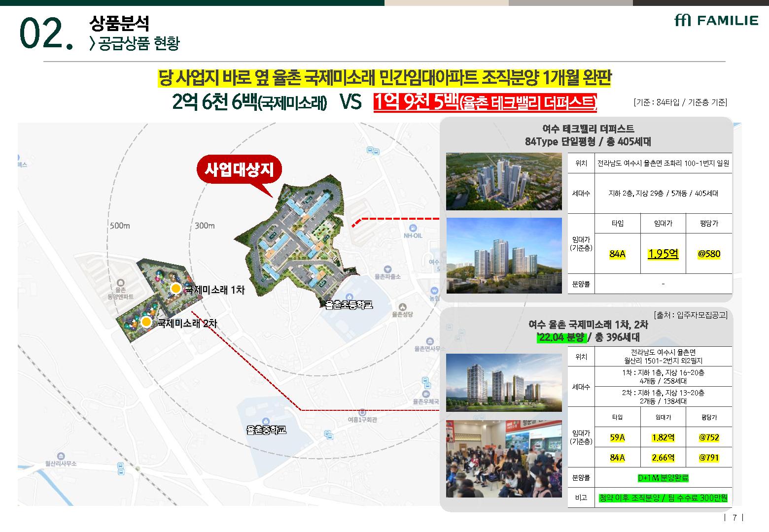Open the crowded sales office photo

[x=504, y=459]
